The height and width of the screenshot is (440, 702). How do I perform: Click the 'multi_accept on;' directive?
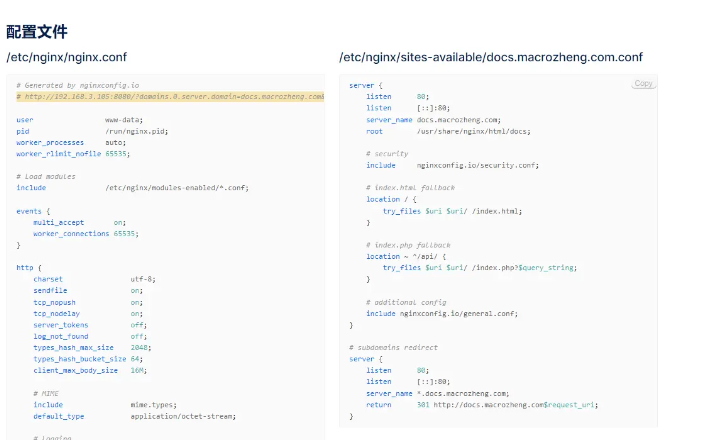click(x=79, y=222)
